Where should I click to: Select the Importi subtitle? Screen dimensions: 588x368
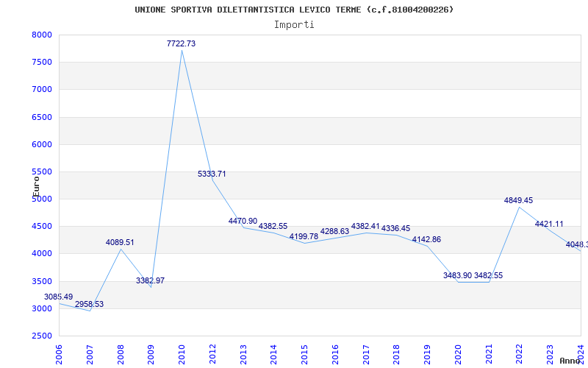[x=294, y=25]
